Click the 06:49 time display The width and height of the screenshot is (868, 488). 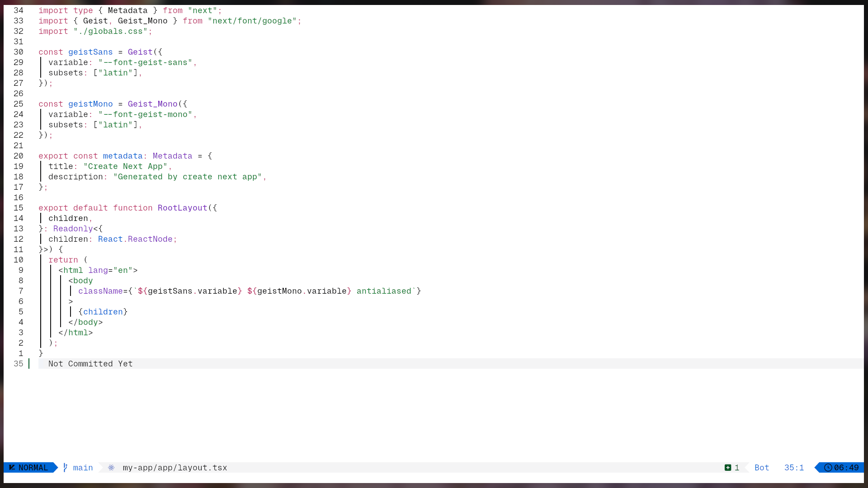tap(846, 468)
